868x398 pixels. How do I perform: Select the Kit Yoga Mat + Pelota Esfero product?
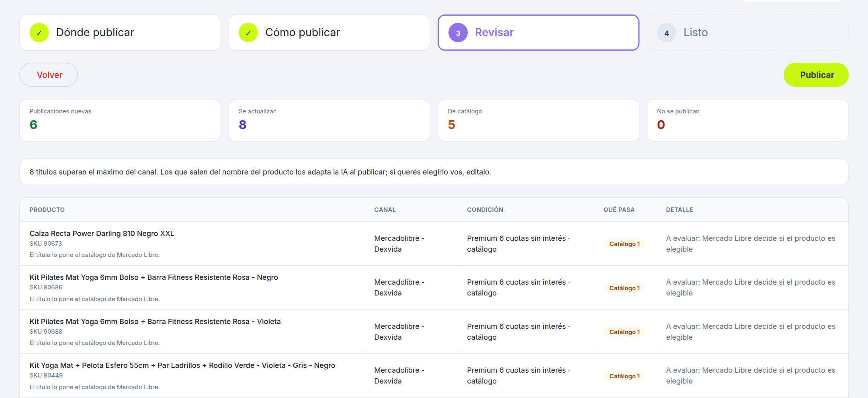coord(182,365)
